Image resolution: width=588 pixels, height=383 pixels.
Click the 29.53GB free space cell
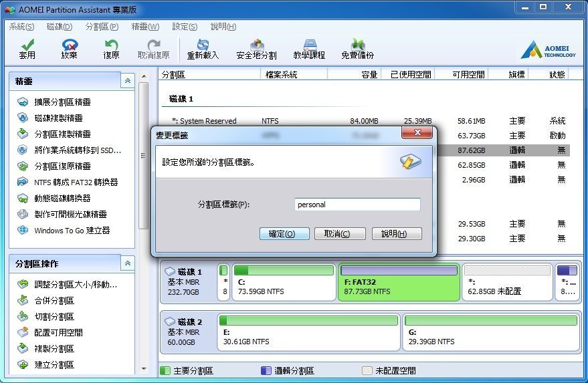tap(472, 224)
